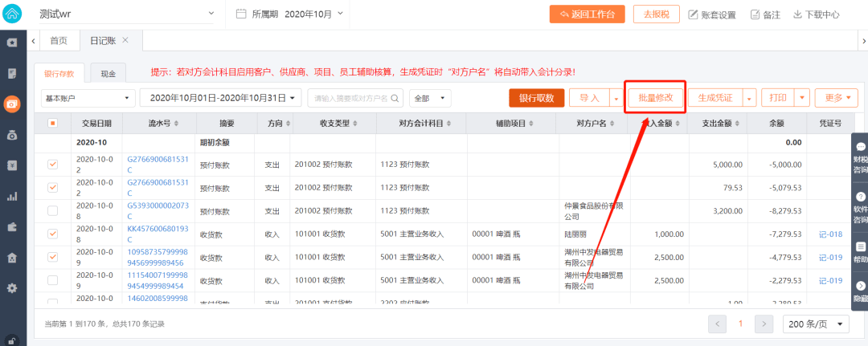Click 去报税 button
868x346 pixels.
click(656, 14)
